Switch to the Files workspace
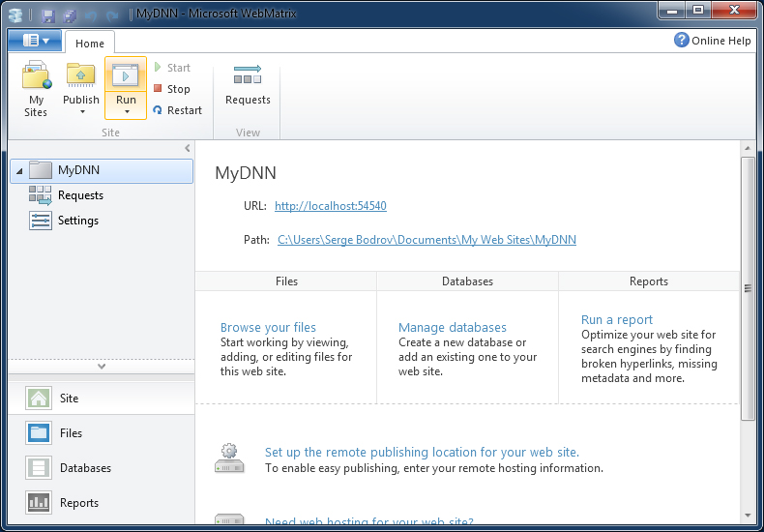Image resolution: width=764 pixels, height=532 pixels. tap(102, 433)
